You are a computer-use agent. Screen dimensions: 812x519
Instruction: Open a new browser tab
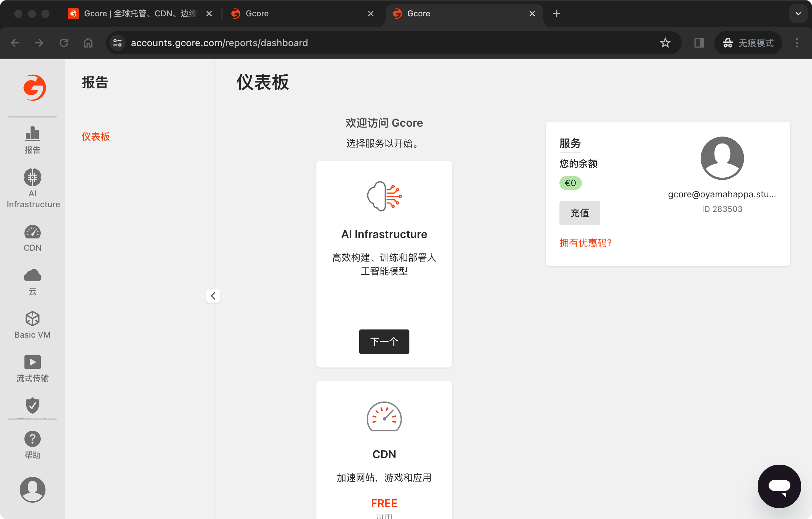coord(557,14)
